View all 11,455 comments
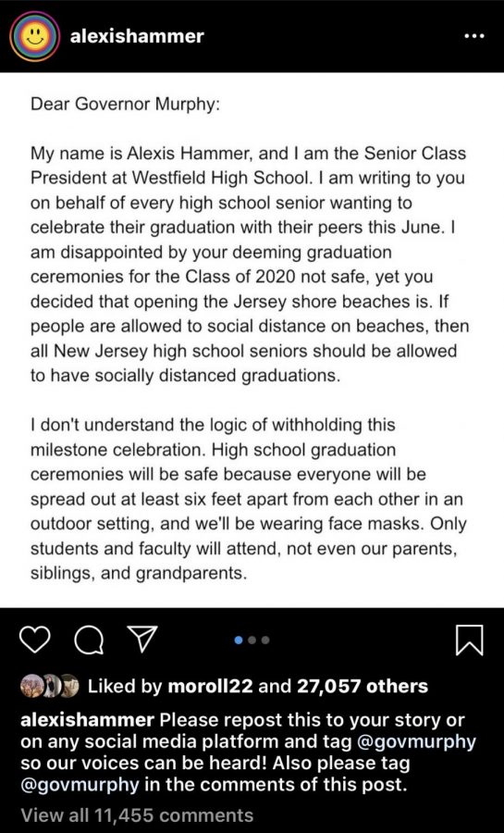 pyautogui.click(x=137, y=814)
